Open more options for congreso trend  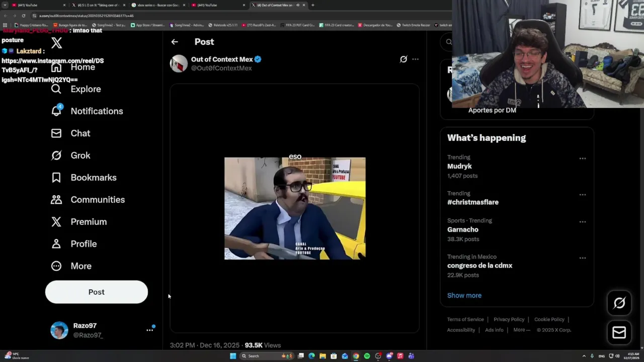pos(583,258)
